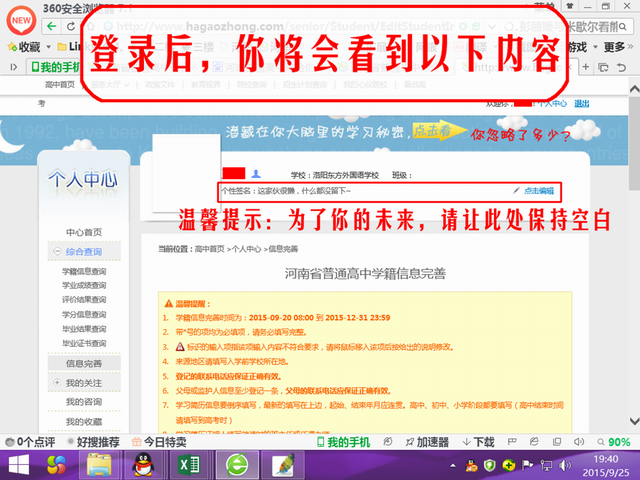Switch to 360 browser on taskbar
640x480 pixels.
click(237, 465)
